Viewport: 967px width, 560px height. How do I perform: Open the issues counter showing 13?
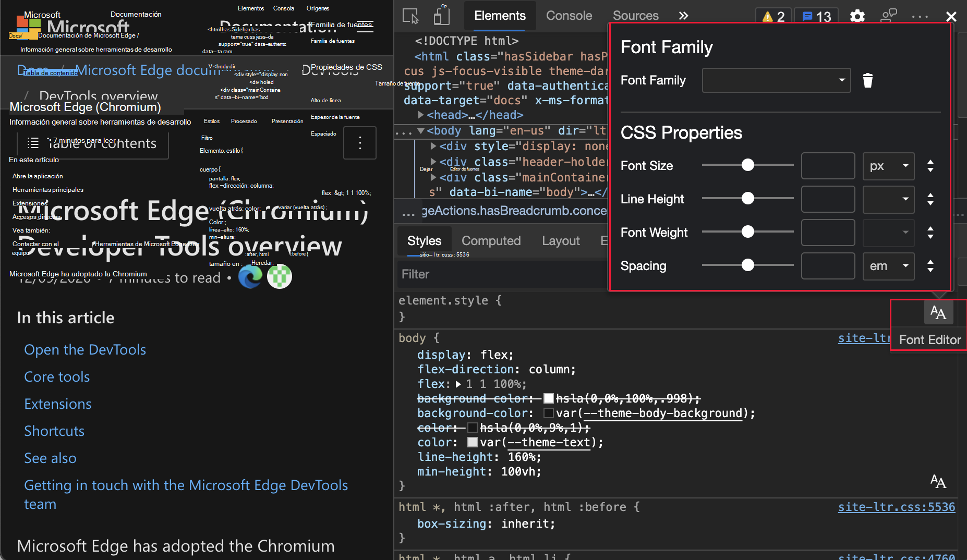click(817, 17)
